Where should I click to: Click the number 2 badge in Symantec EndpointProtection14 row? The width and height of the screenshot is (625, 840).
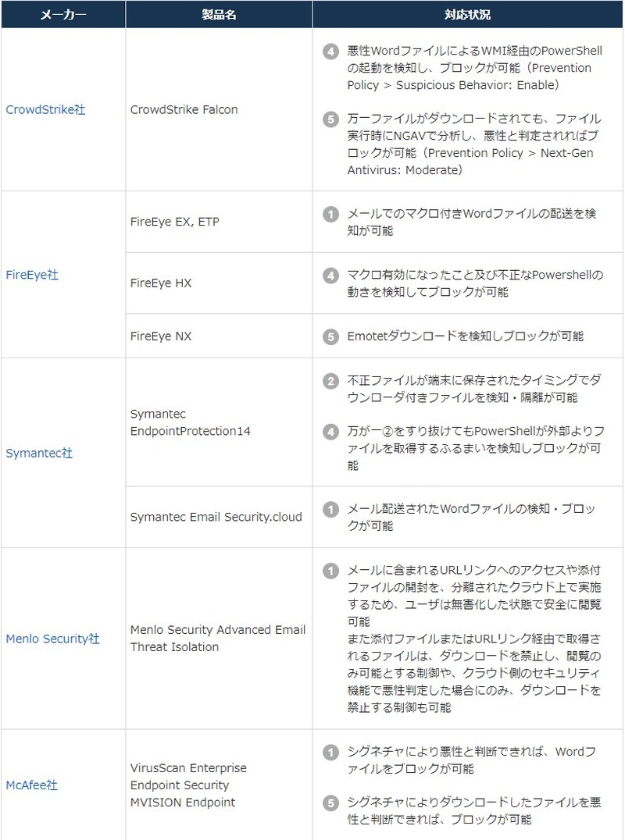331,381
